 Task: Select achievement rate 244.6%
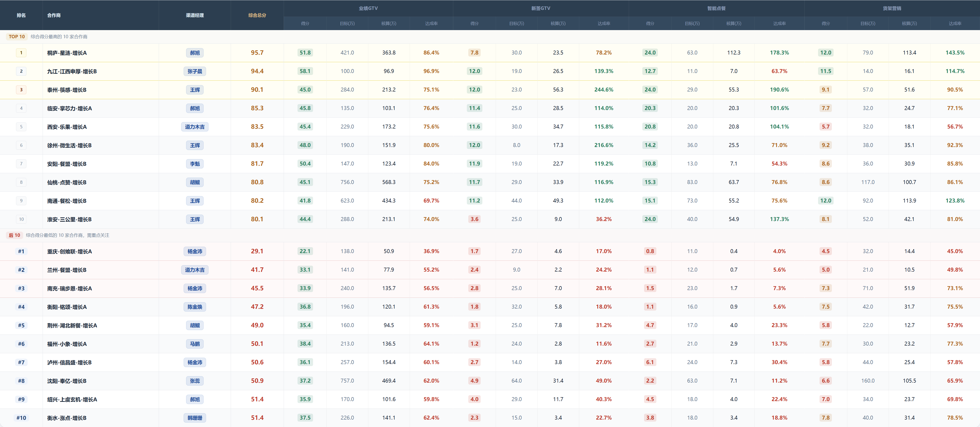point(604,90)
